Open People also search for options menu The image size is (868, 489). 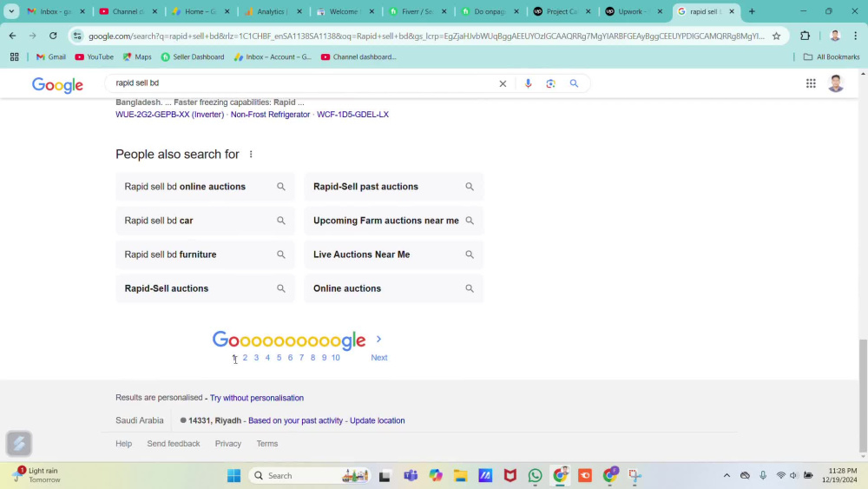click(x=251, y=155)
